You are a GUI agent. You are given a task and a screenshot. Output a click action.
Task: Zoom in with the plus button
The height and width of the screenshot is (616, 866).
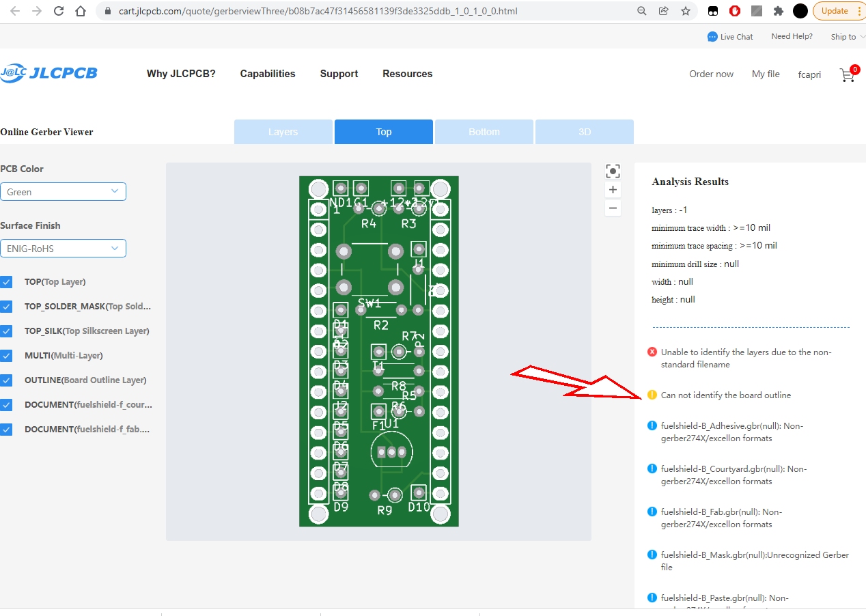(x=613, y=190)
